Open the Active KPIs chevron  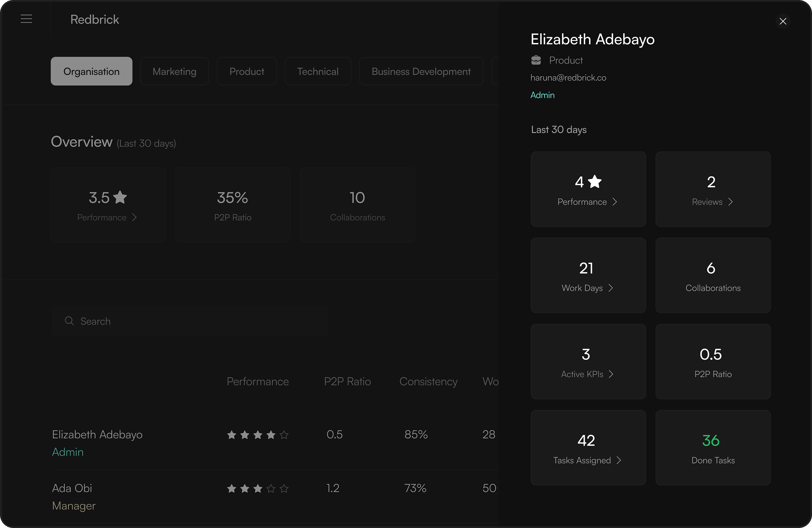coord(611,374)
